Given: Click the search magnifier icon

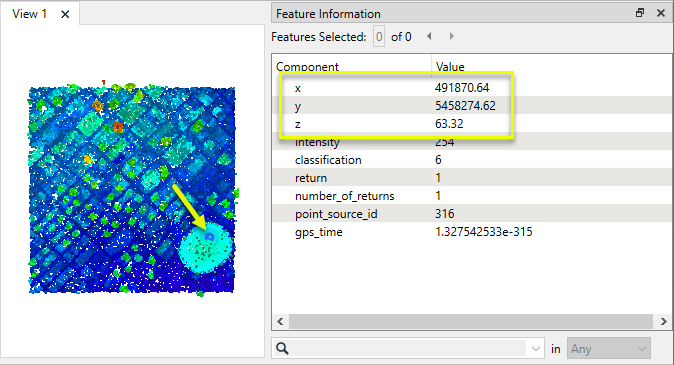Looking at the screenshot, I should [282, 348].
